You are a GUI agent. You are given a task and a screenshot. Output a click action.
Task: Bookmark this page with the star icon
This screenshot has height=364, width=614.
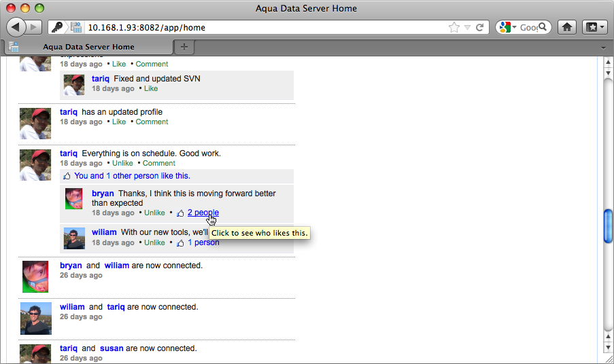click(x=454, y=28)
